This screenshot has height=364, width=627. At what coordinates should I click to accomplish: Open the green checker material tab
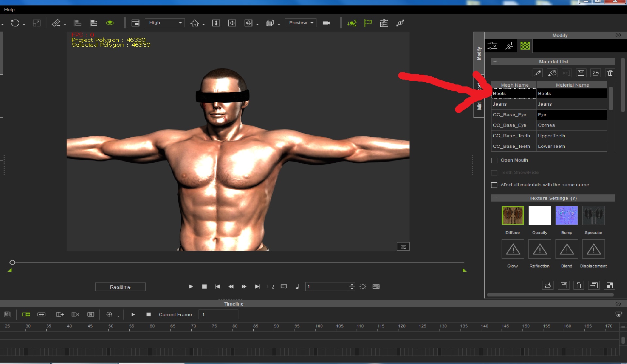[525, 46]
